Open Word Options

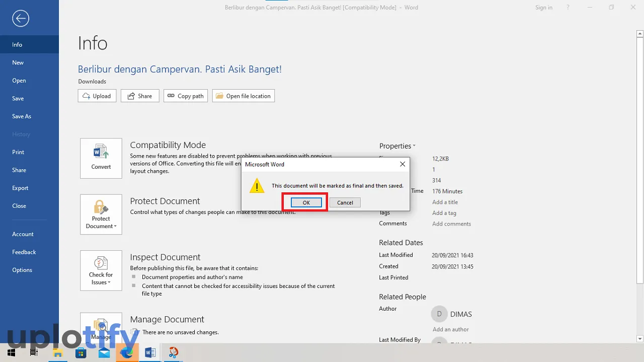(x=29, y=270)
